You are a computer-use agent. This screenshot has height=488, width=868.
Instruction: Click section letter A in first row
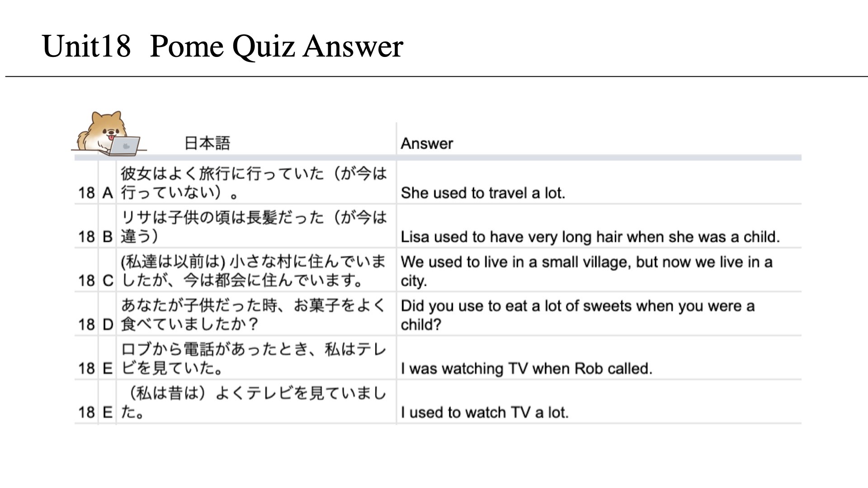(x=107, y=193)
